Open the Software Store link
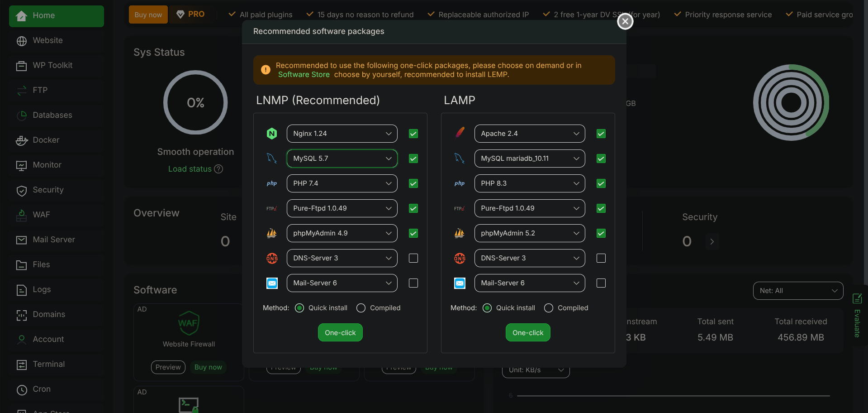This screenshot has width=868, height=413. [304, 75]
